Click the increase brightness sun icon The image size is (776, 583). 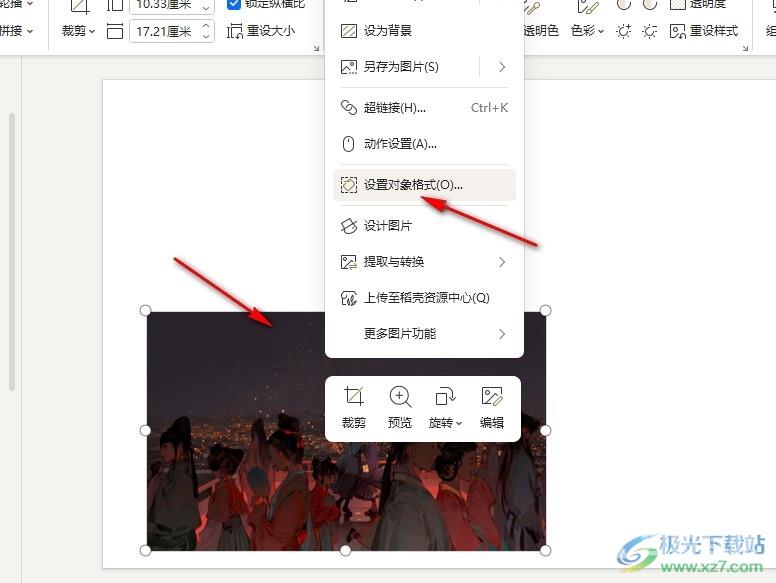(624, 32)
